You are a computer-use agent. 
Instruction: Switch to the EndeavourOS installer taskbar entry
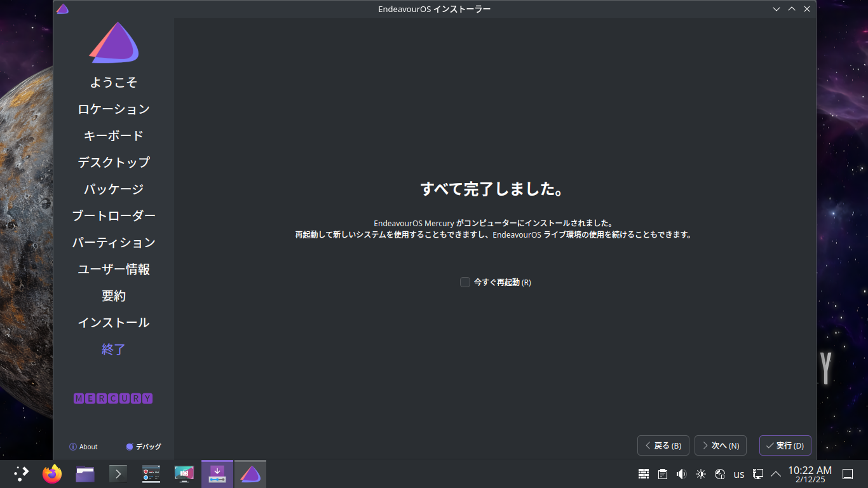click(x=250, y=474)
